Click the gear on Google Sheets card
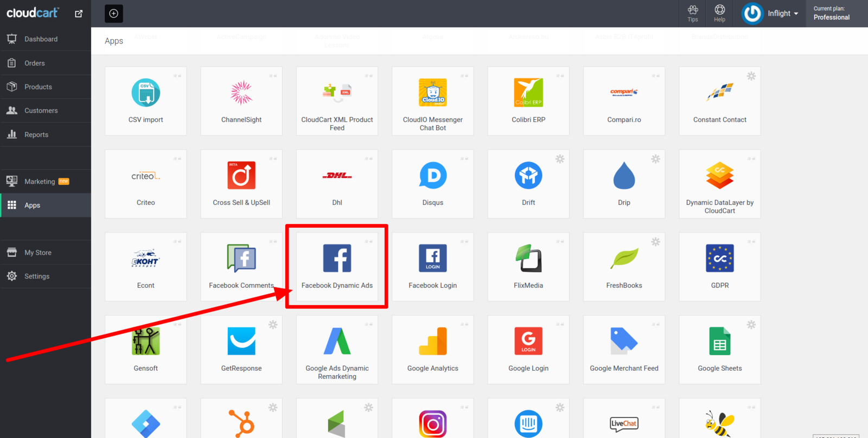 [x=751, y=325]
